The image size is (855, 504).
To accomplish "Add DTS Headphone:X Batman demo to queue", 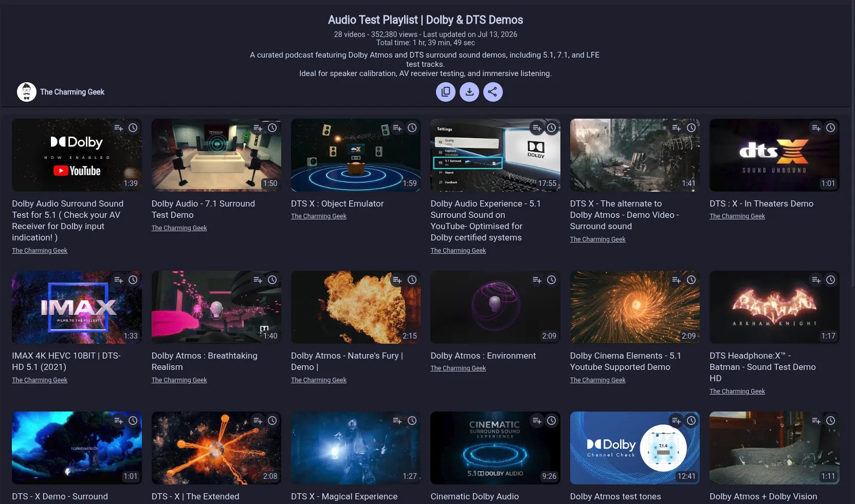I will click(x=816, y=280).
